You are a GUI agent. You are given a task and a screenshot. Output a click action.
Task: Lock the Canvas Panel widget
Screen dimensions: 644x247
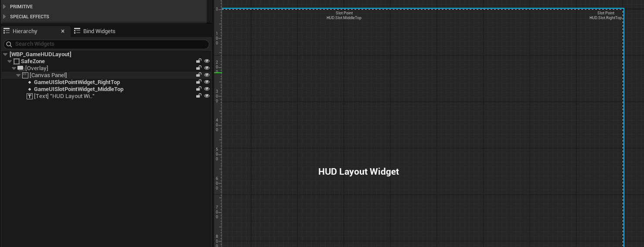click(198, 75)
